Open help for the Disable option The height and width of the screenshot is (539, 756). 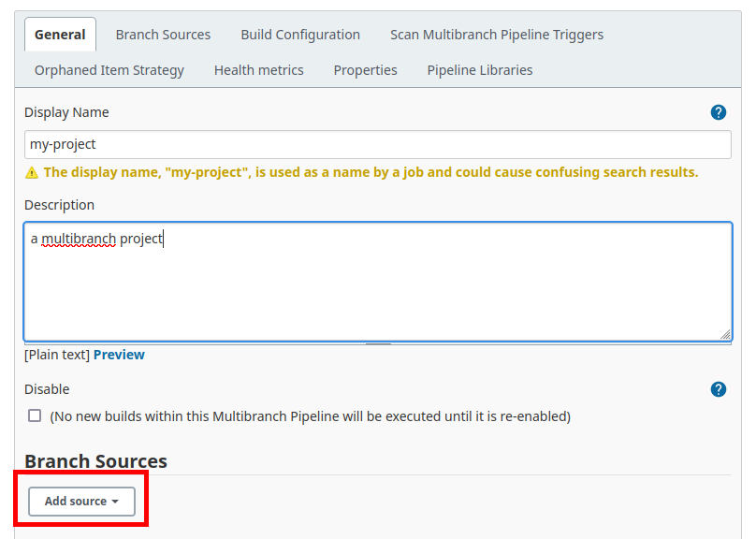[718, 389]
